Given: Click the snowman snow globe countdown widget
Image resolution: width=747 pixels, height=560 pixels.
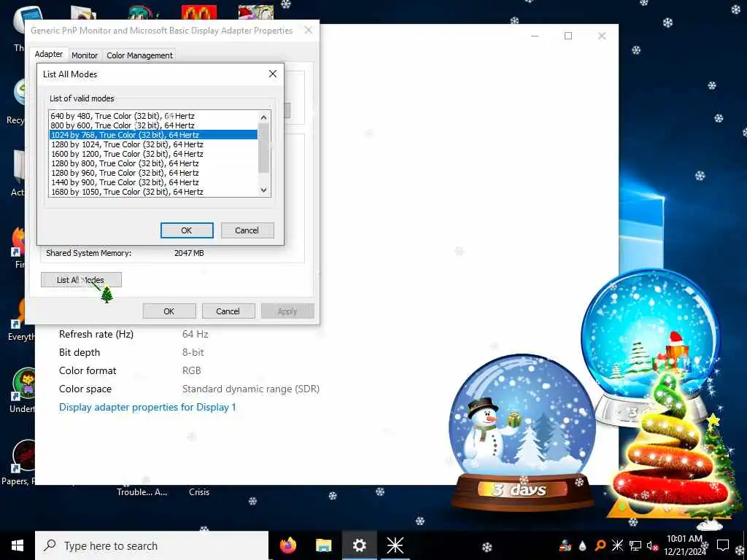Looking at the screenshot, I should point(522,433).
